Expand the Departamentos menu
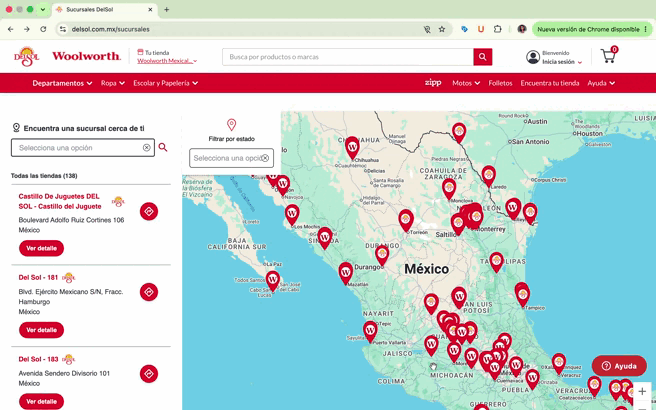The image size is (656, 410). click(62, 83)
